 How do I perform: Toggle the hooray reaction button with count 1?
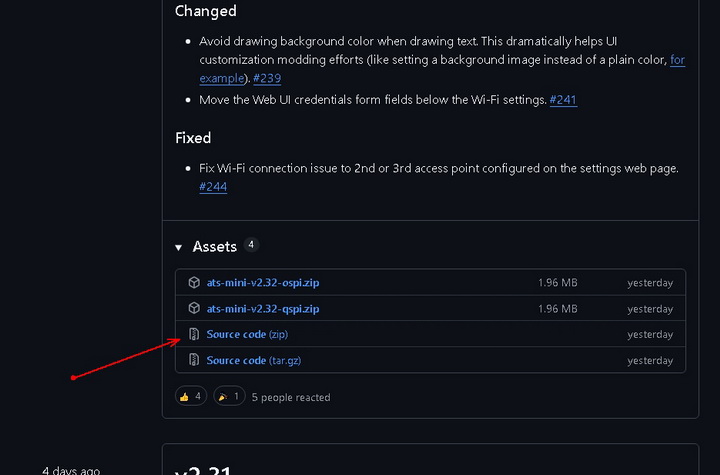(x=229, y=397)
